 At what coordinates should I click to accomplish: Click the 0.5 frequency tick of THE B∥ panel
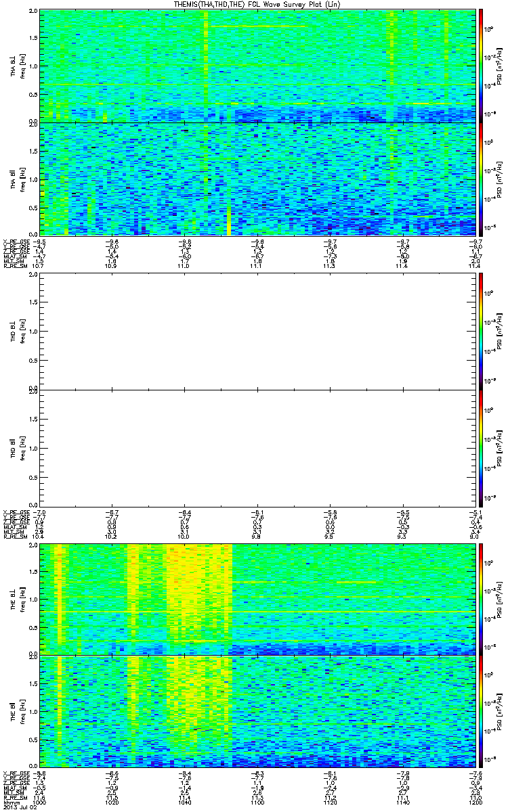(33, 740)
